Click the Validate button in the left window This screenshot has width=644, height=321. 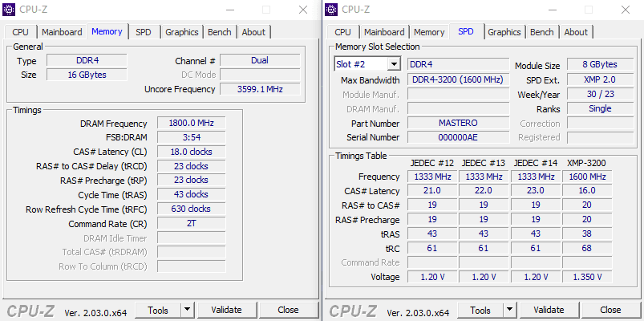(x=226, y=310)
